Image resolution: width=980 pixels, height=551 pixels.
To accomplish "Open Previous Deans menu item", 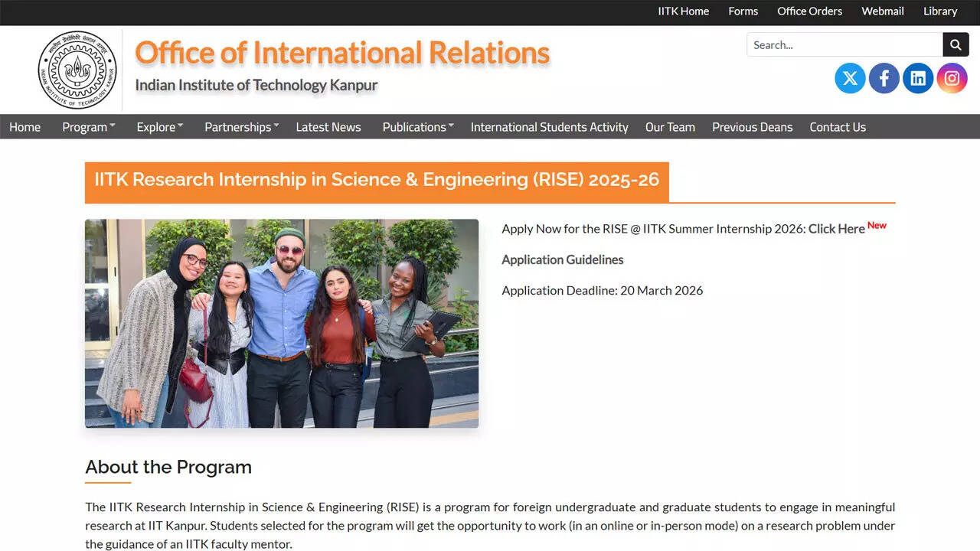I will 753,127.
